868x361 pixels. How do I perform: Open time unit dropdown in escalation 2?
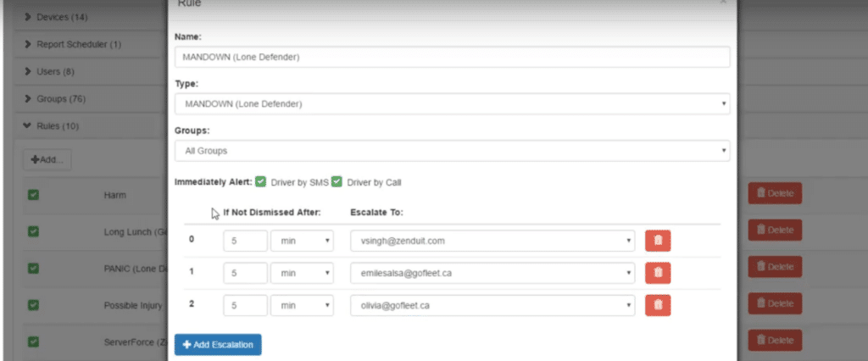(x=303, y=305)
